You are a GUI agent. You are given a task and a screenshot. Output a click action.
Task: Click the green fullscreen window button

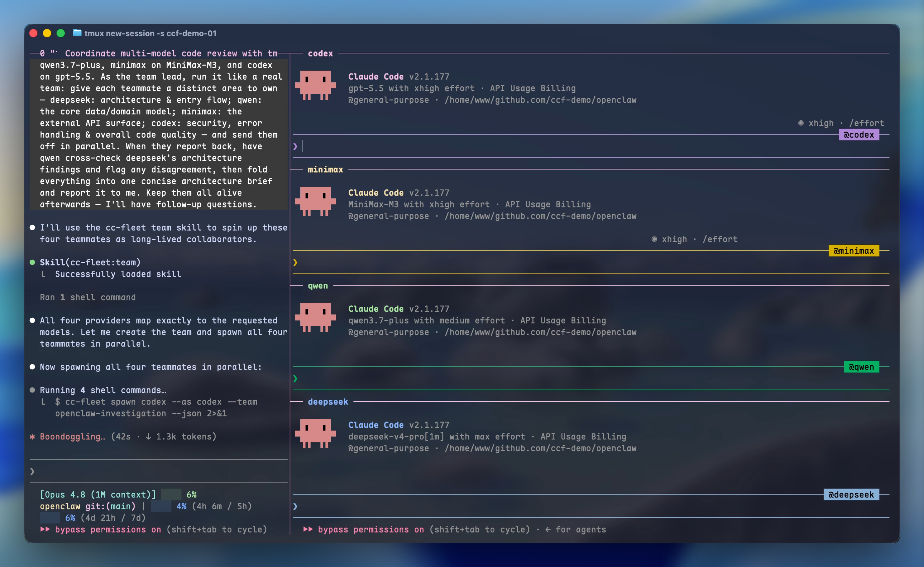[x=60, y=33]
